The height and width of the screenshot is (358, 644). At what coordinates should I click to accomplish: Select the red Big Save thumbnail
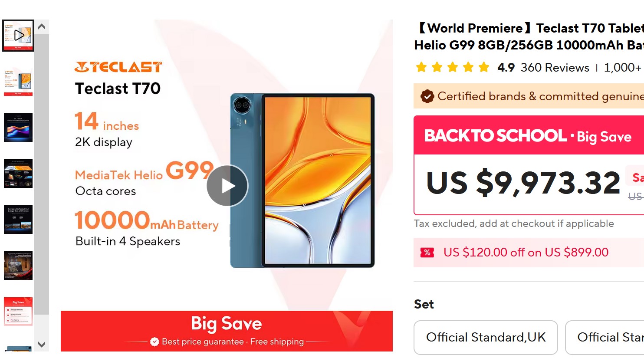pyautogui.click(x=18, y=312)
